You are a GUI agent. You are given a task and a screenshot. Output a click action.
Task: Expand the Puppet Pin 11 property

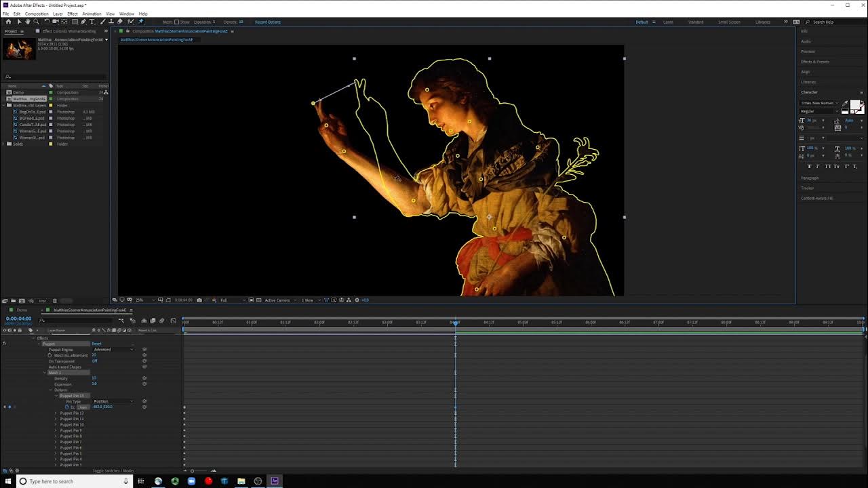[x=56, y=419]
